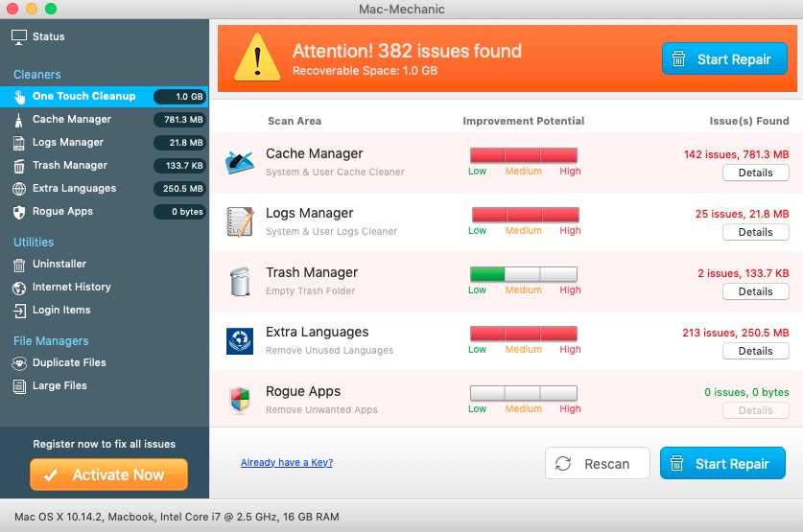Click the Cache Manager row icon
803x532 pixels.
pyautogui.click(x=239, y=162)
